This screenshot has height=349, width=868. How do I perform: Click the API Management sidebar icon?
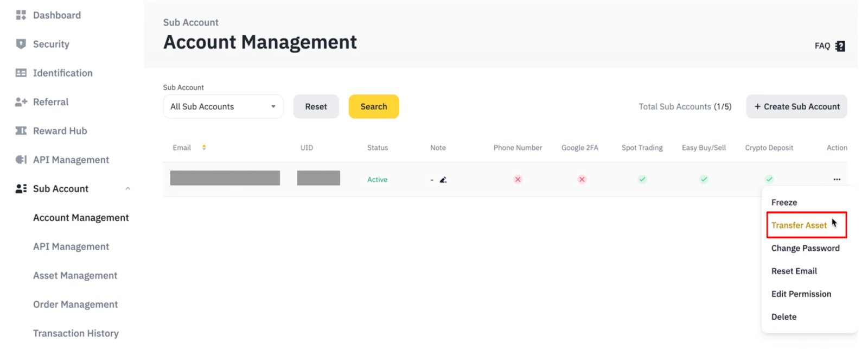click(x=21, y=160)
